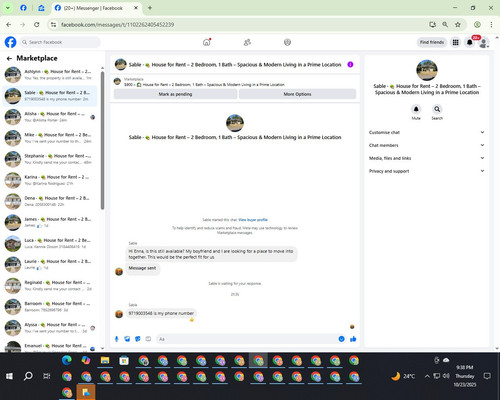Expand Media, files and links section
Viewport: 500px width, 400px height.
427,158
